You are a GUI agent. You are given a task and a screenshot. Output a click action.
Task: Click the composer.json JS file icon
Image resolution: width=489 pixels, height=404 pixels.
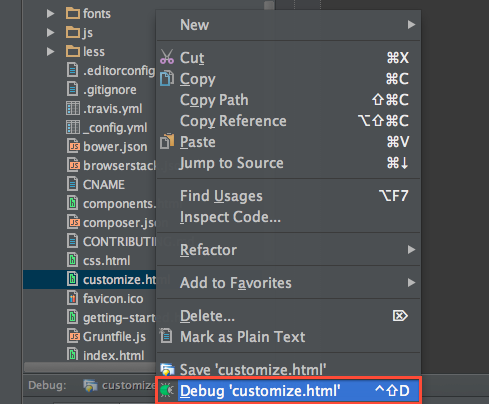73,222
